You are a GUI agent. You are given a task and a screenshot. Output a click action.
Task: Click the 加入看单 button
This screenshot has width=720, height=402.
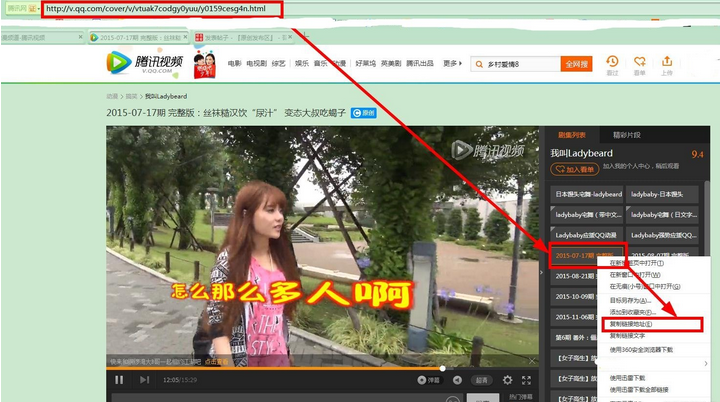pos(574,170)
